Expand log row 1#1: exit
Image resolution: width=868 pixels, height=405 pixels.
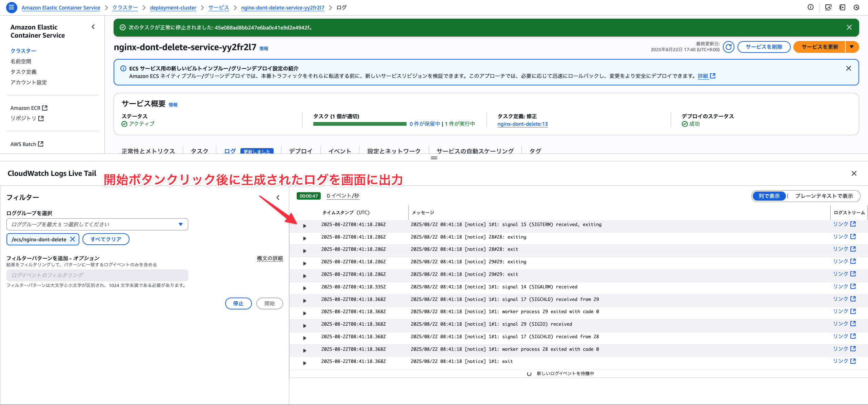[304, 363]
